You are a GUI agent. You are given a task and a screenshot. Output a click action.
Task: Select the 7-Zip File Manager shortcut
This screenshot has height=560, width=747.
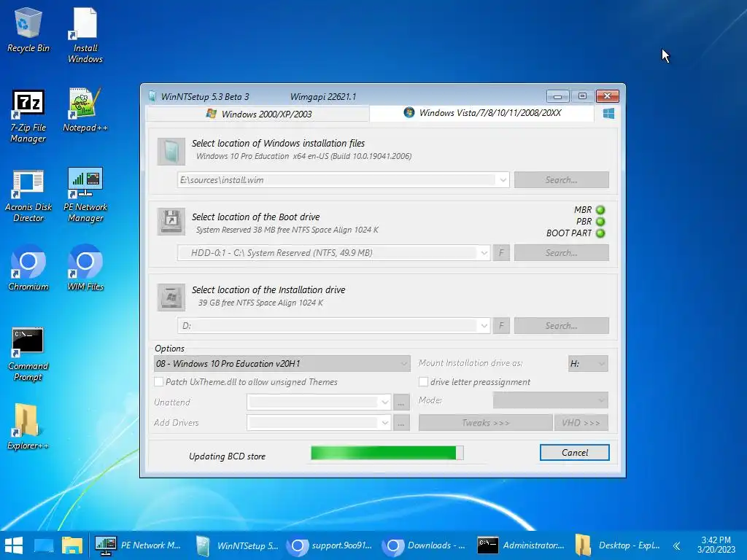coord(28,116)
